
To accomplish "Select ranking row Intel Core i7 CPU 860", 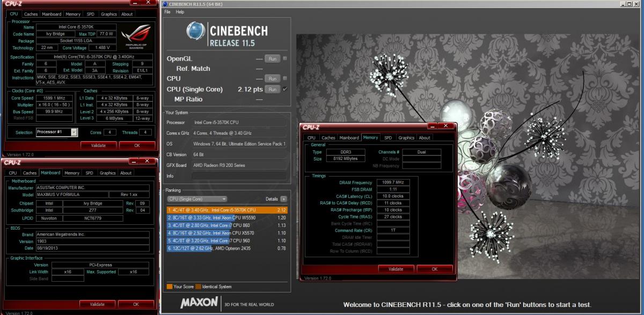I will 226,225.
